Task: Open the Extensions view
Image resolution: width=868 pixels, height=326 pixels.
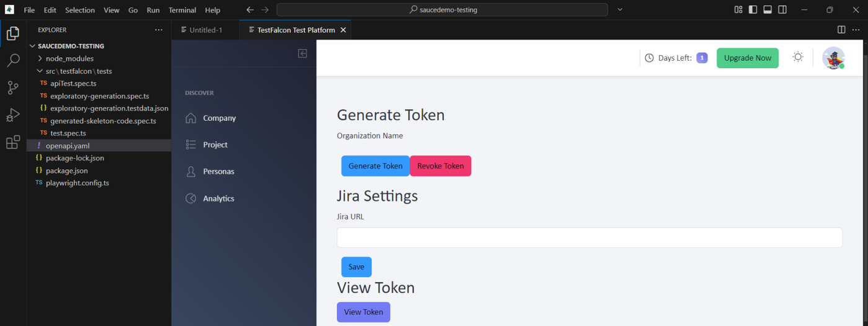Action: pyautogui.click(x=13, y=143)
